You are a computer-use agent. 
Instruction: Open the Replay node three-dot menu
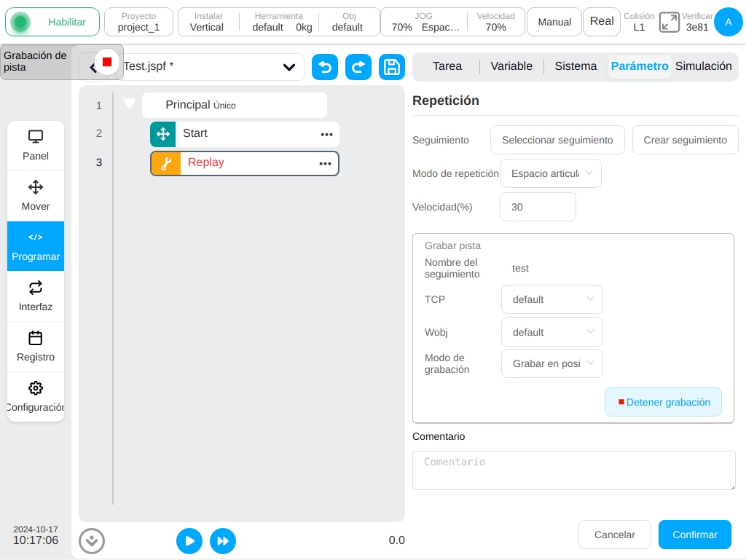click(x=325, y=164)
